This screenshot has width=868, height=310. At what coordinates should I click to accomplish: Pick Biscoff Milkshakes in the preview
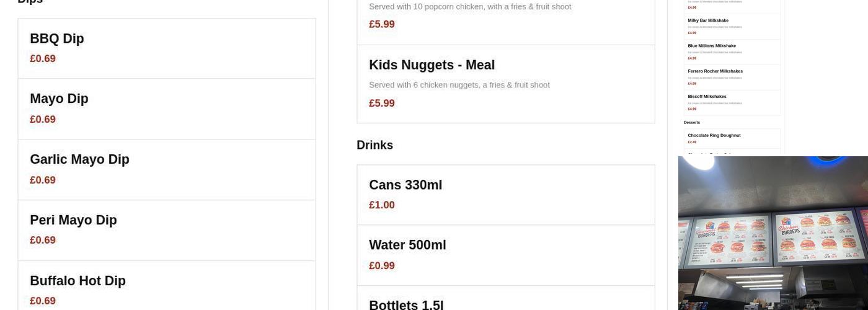click(732, 102)
